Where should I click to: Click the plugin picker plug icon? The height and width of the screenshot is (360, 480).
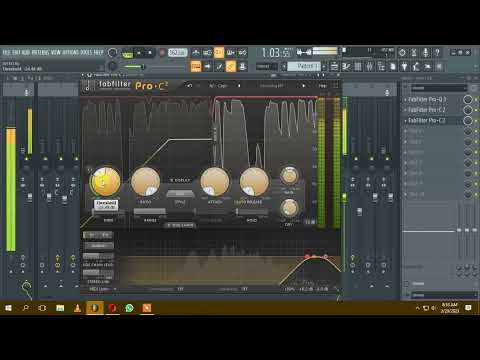coord(404,66)
